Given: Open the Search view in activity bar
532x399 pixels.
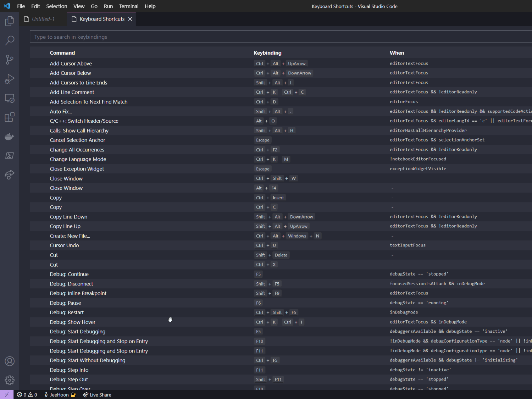Looking at the screenshot, I should (10, 40).
